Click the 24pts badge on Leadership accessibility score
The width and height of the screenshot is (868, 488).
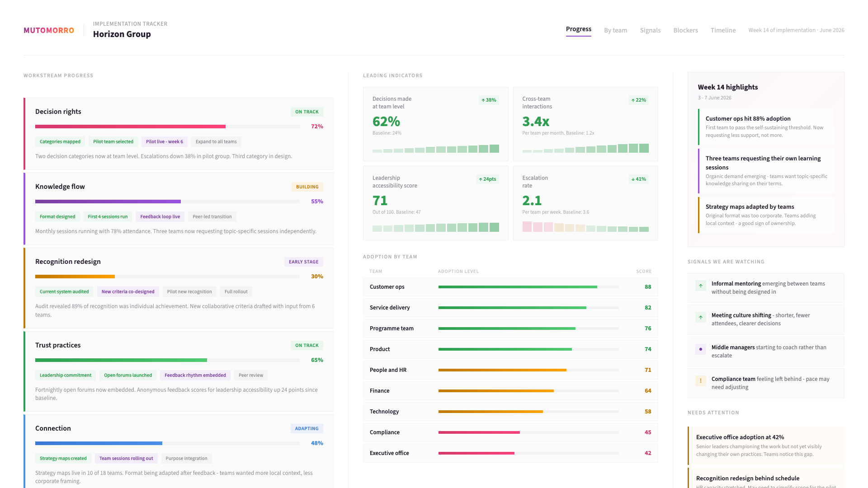click(x=487, y=179)
